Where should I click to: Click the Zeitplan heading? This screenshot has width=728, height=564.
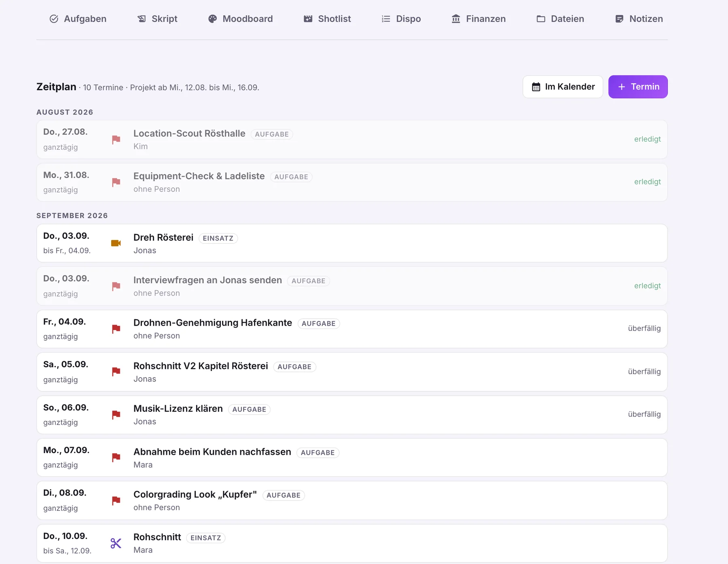56,87
